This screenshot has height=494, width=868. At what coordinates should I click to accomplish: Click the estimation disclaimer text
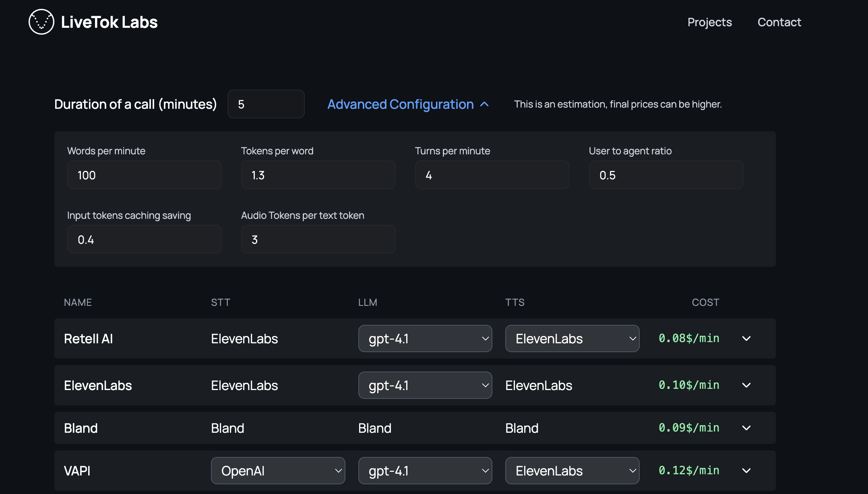pyautogui.click(x=618, y=104)
